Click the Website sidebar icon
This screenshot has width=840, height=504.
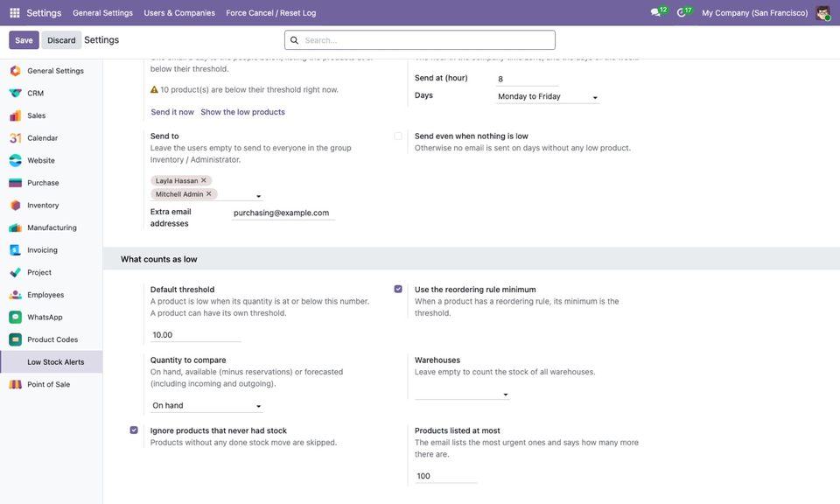[16, 161]
